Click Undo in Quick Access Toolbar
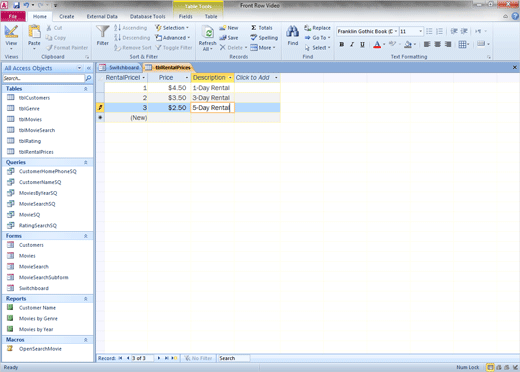Image resolution: width=520 pixels, height=372 pixels. [26, 5]
